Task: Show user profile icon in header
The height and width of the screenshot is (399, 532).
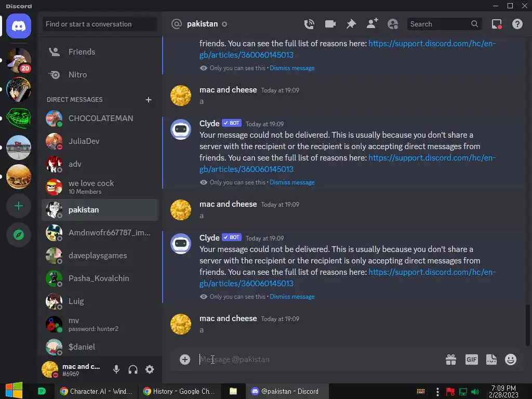Action: [x=393, y=24]
